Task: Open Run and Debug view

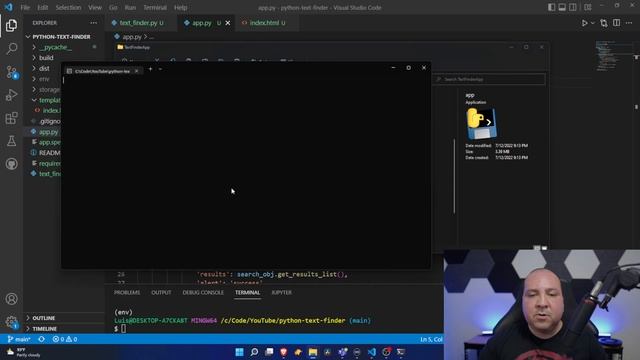Action: [11, 95]
